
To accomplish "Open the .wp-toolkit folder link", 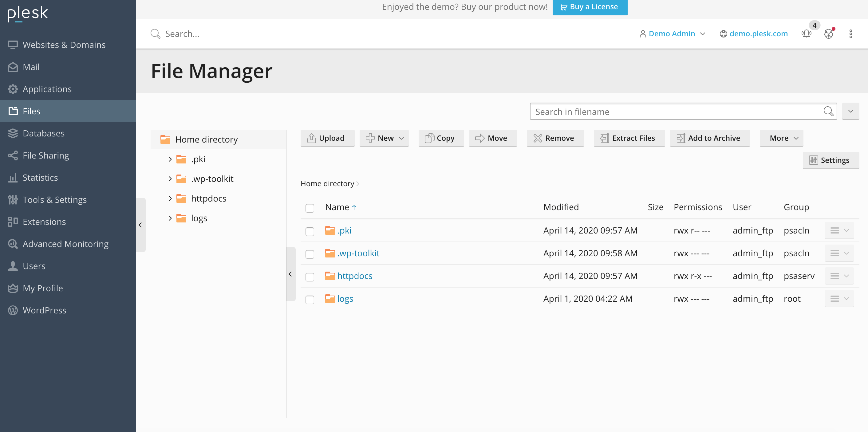I will (x=358, y=253).
